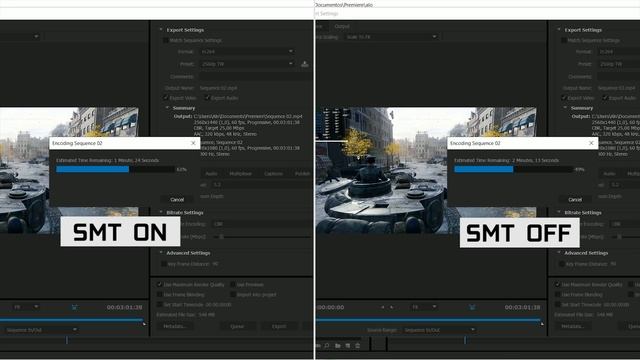Open Source Range dropdown in SMT OFF window
The image size is (640, 360).
pos(439,330)
